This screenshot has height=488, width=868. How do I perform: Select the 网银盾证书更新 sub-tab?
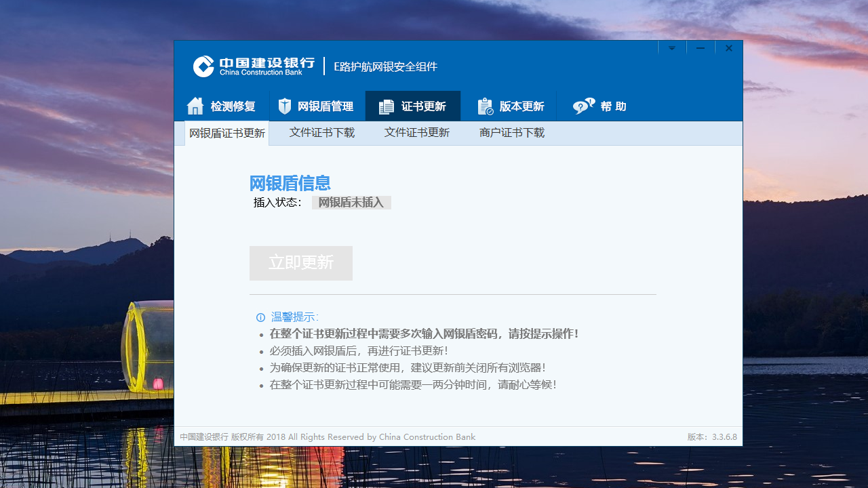[x=226, y=133]
